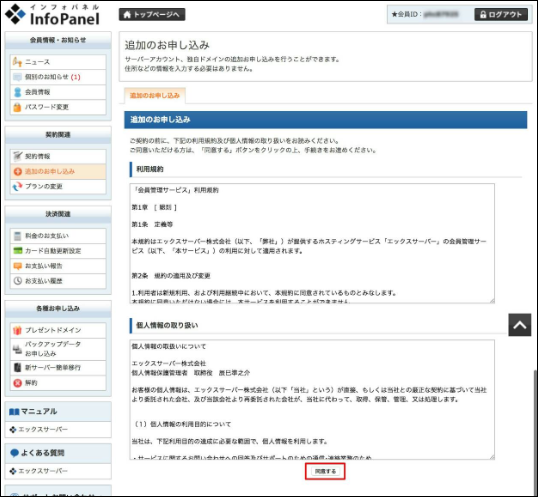The image size is (538, 497).
Task: Go to top page via トップページへ button
Action: pos(152,14)
